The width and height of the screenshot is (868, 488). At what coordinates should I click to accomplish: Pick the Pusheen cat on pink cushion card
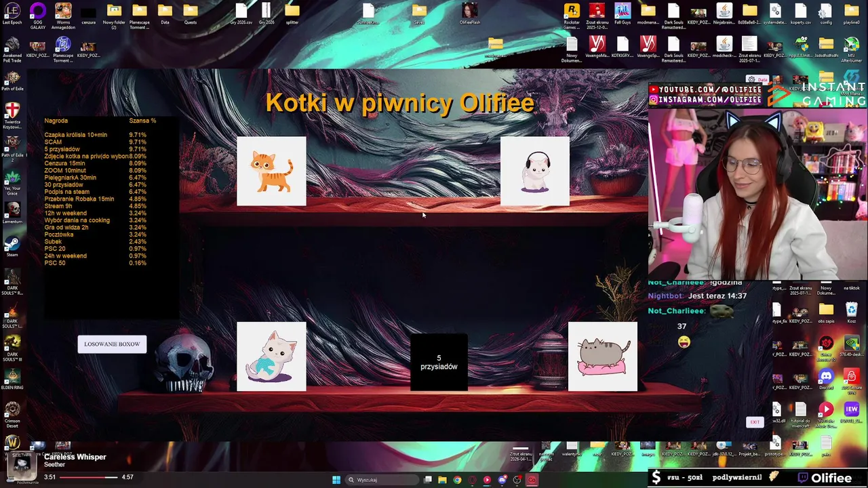[x=603, y=357]
